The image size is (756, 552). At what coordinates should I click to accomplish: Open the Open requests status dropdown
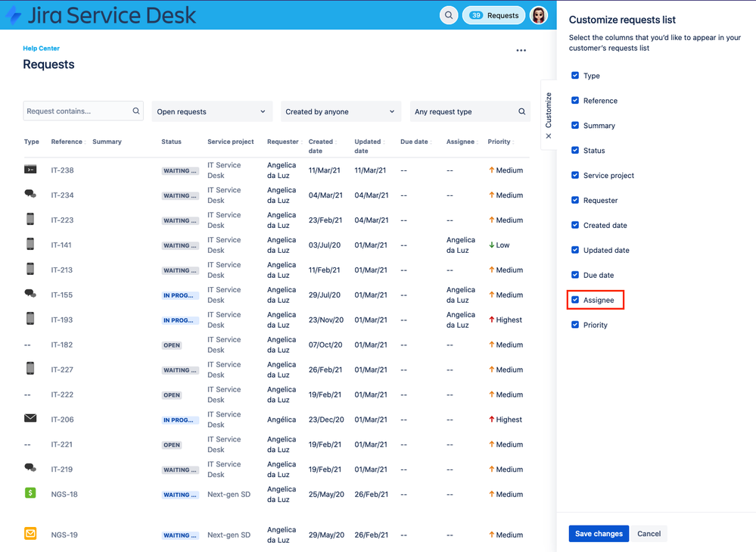pyautogui.click(x=212, y=111)
